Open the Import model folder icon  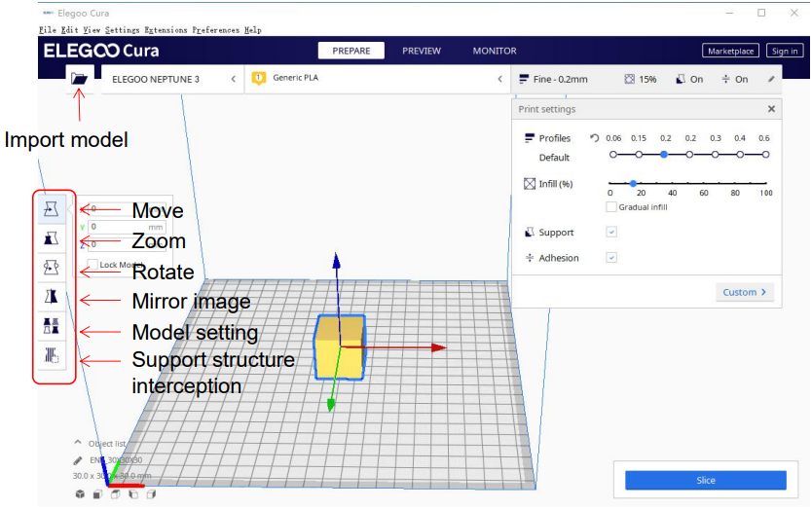(x=79, y=79)
